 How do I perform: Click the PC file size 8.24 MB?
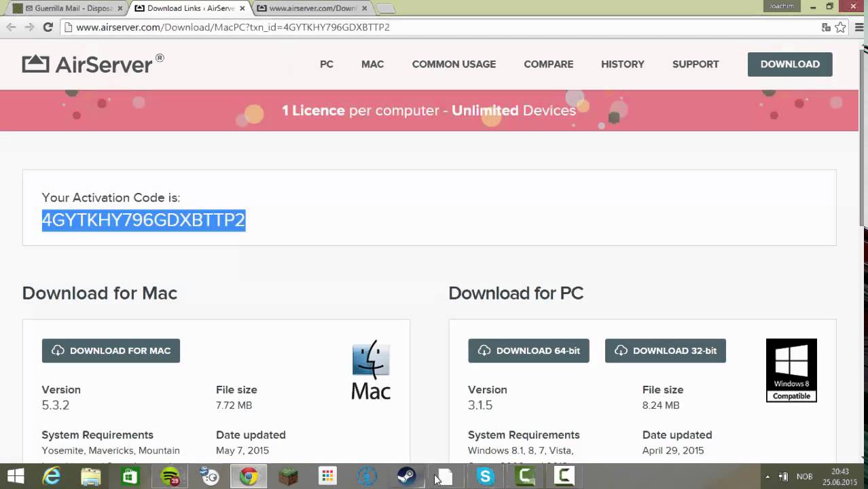click(x=661, y=405)
